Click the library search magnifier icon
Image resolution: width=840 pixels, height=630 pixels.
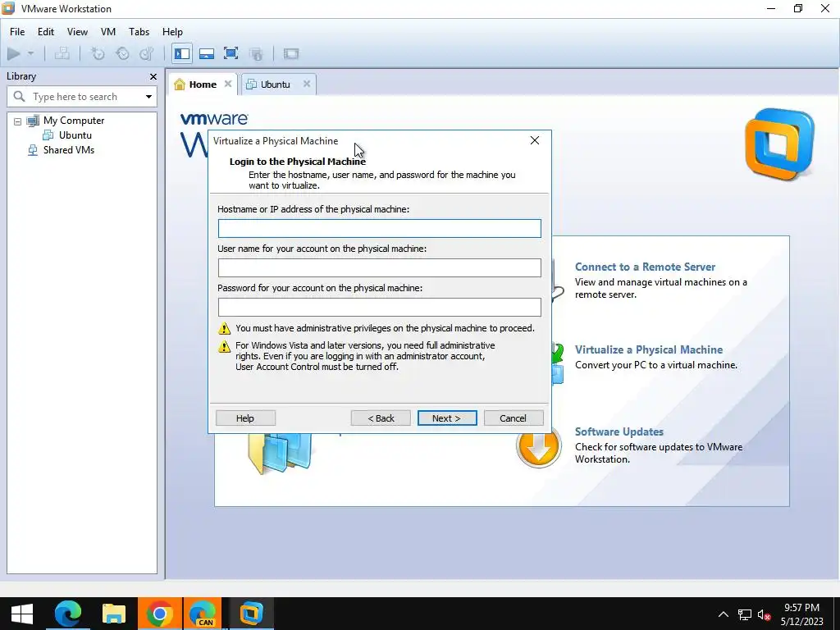tap(20, 97)
